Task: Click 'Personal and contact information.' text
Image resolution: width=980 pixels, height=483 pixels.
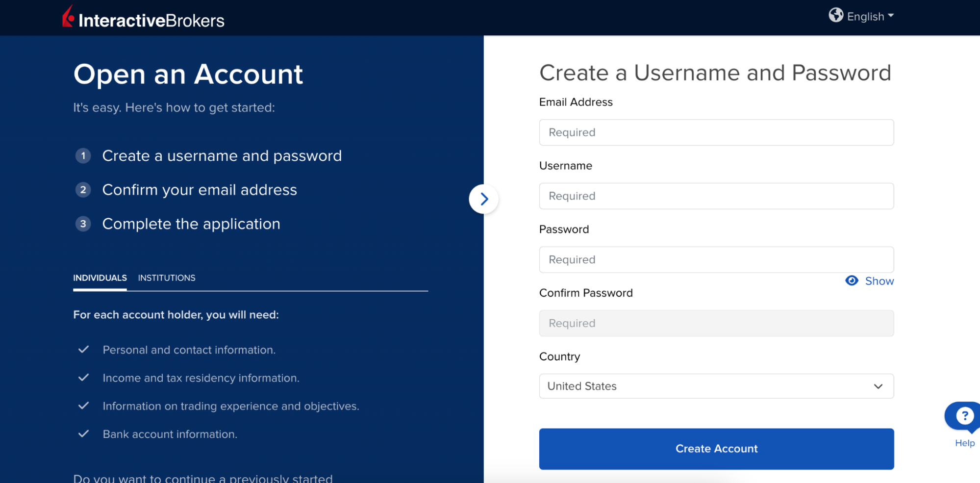Action: [189, 350]
